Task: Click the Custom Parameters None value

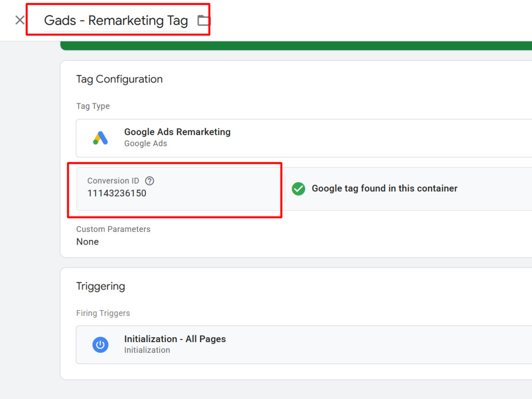Action: (x=88, y=242)
